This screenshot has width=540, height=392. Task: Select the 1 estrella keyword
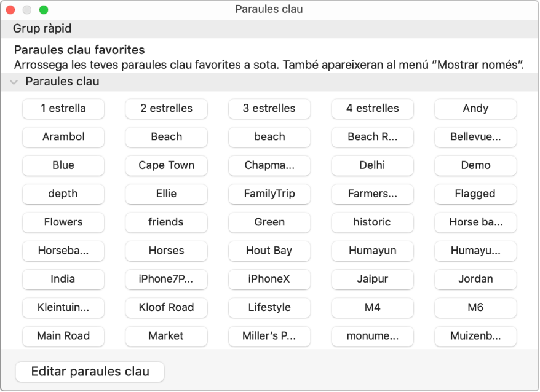pyautogui.click(x=63, y=109)
